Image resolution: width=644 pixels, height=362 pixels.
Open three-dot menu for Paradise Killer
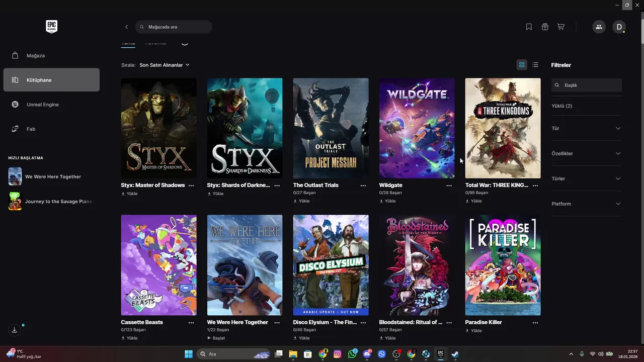[x=535, y=323]
